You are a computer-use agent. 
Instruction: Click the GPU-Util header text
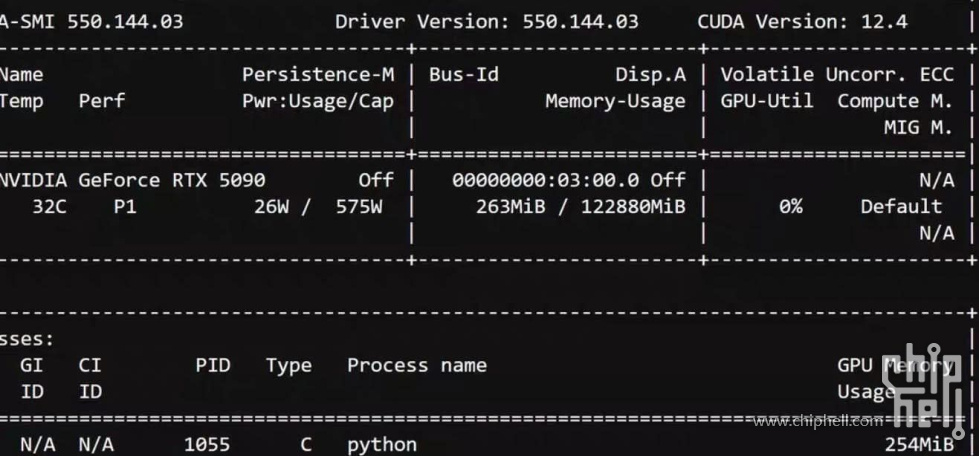(x=767, y=101)
